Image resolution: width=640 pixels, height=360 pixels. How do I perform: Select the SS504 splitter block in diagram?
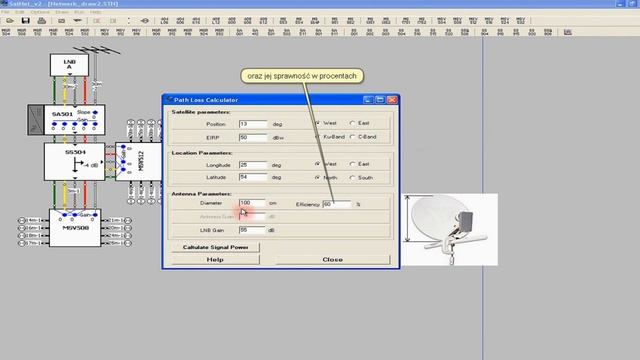(x=74, y=162)
